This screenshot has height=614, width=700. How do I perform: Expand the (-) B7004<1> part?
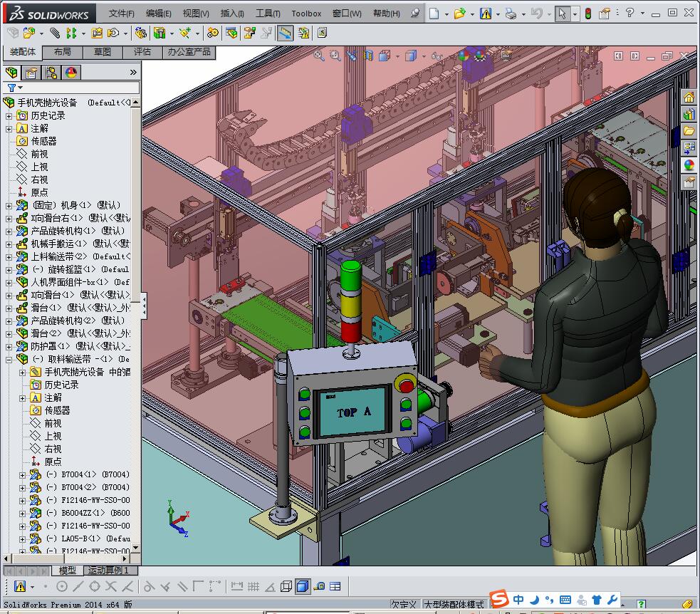22,475
